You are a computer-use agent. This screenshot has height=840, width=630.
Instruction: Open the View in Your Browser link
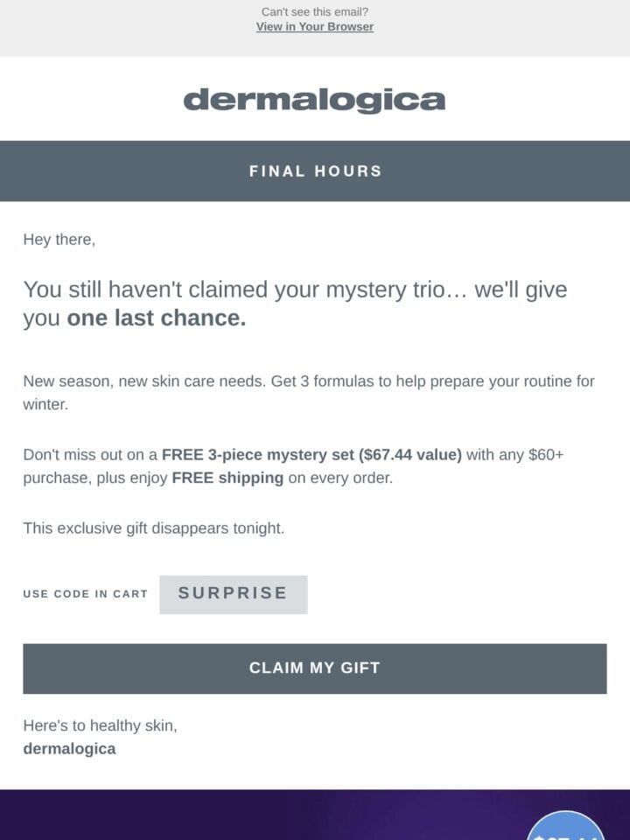[314, 27]
